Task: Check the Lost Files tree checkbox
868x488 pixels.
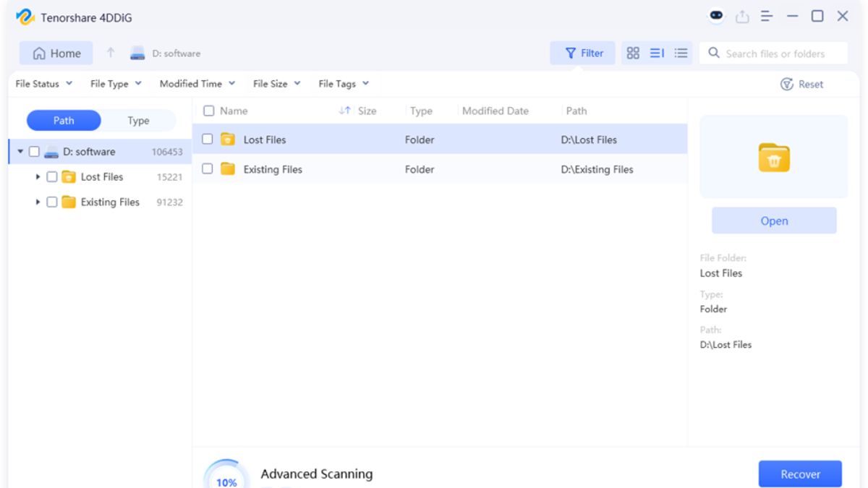Action: [x=51, y=176]
